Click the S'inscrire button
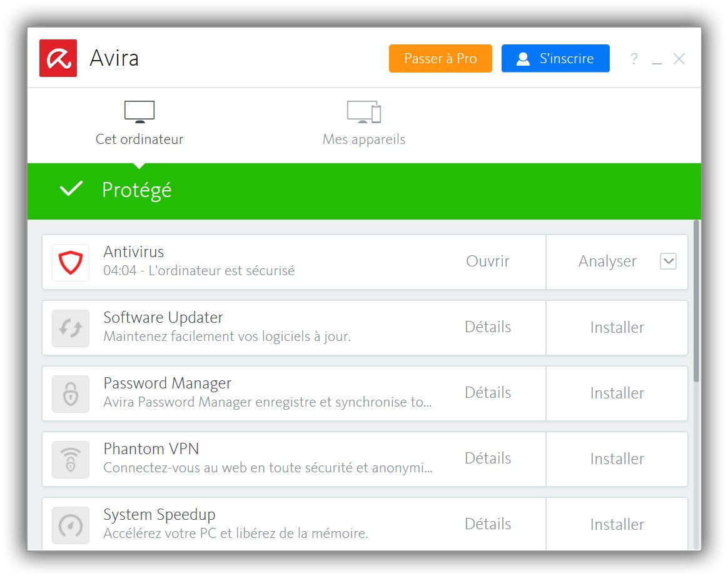The width and height of the screenshot is (728, 578). click(x=555, y=59)
